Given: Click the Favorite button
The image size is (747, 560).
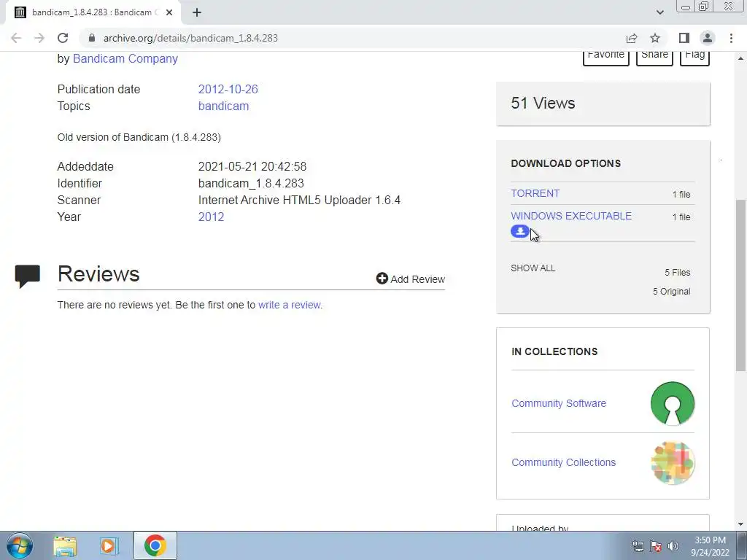Looking at the screenshot, I should (x=606, y=56).
